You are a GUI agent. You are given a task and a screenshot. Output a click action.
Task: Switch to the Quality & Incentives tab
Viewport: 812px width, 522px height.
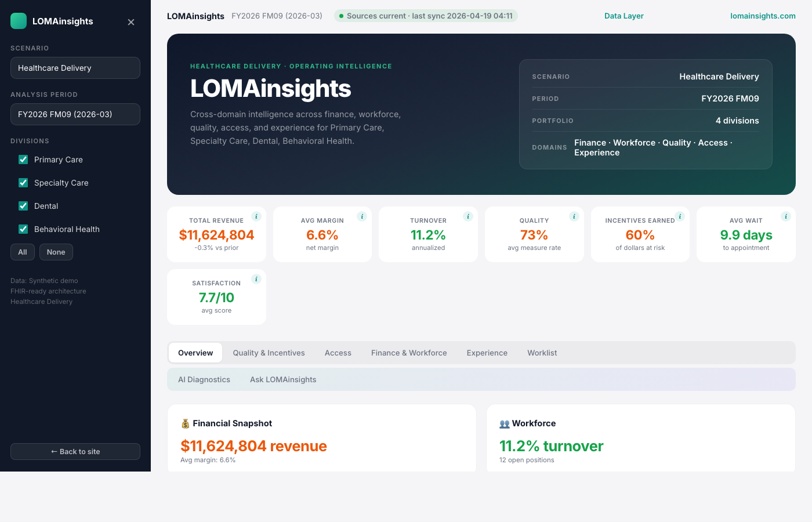coord(269,353)
